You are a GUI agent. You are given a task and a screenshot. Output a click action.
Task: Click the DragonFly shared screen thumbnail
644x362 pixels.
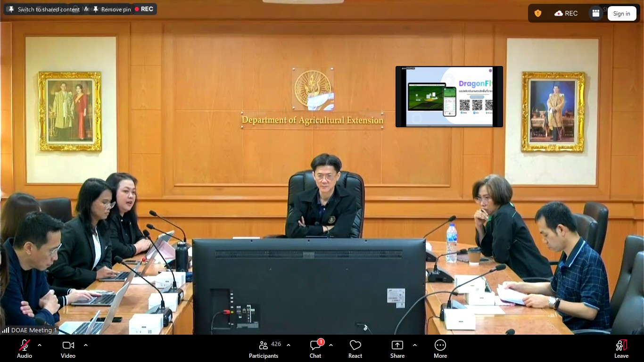[x=449, y=97]
